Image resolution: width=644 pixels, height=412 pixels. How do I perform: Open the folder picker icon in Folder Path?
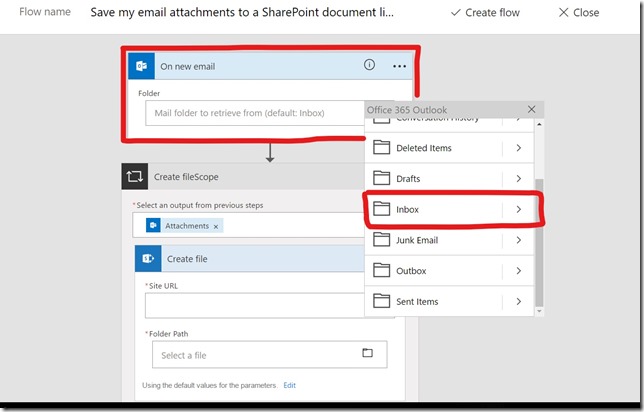pos(368,353)
